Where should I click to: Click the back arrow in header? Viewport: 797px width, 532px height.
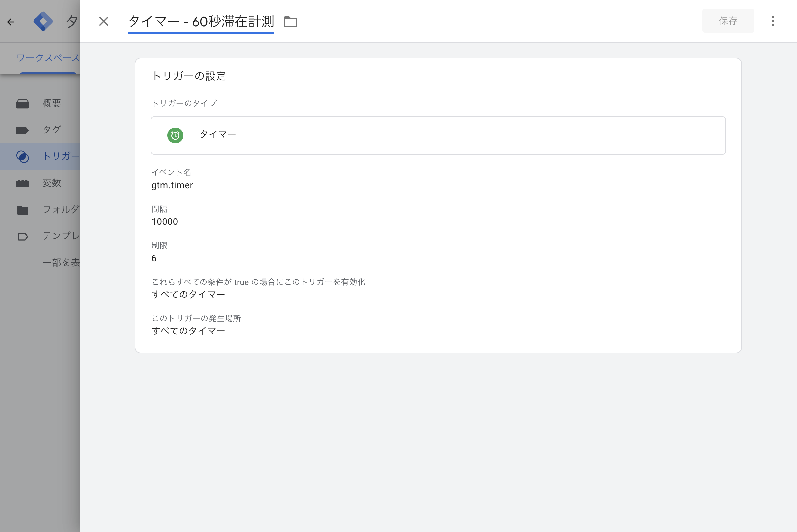[11, 22]
